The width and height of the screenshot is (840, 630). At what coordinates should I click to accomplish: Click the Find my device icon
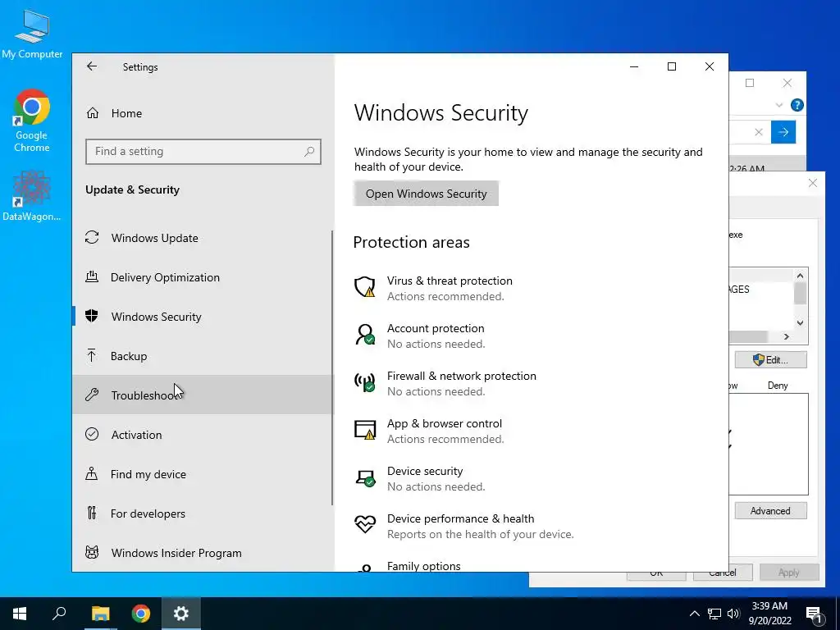[92, 473]
